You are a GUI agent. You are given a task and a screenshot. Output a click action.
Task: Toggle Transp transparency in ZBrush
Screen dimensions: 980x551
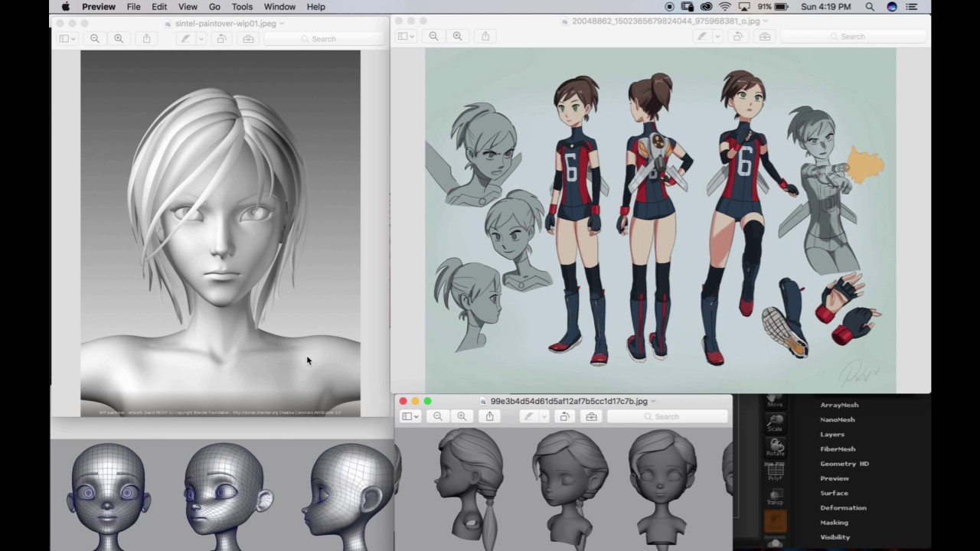775,497
